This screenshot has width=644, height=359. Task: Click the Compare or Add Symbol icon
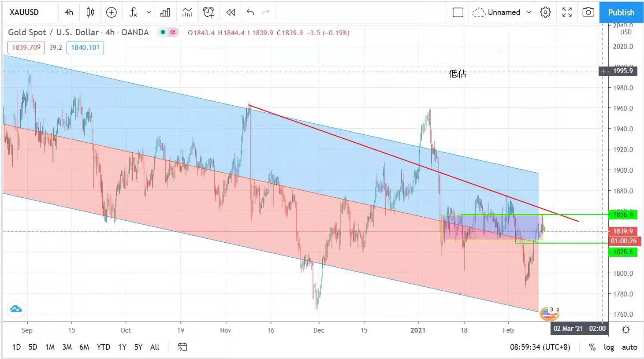pyautogui.click(x=112, y=12)
